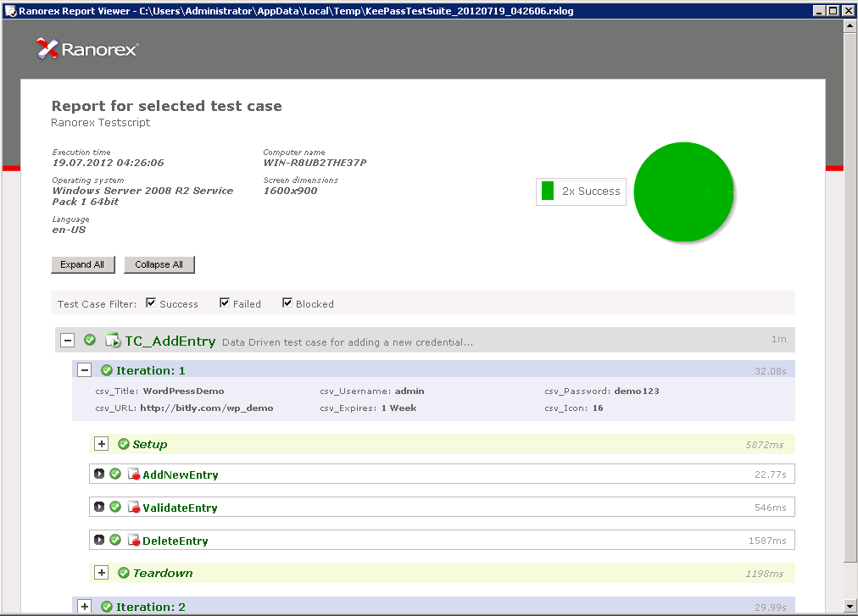Expand the Setup section
This screenshot has height=616, width=858.
pyautogui.click(x=101, y=444)
